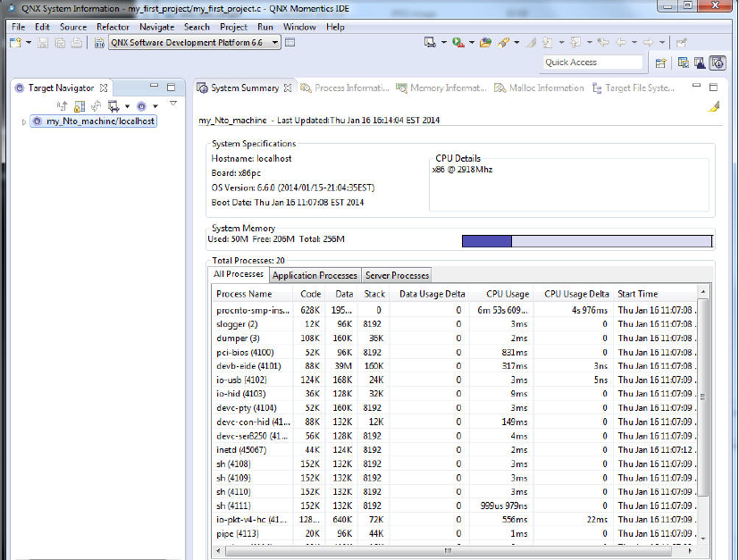Open View Menu triangle in Target Navigator

pos(173,104)
